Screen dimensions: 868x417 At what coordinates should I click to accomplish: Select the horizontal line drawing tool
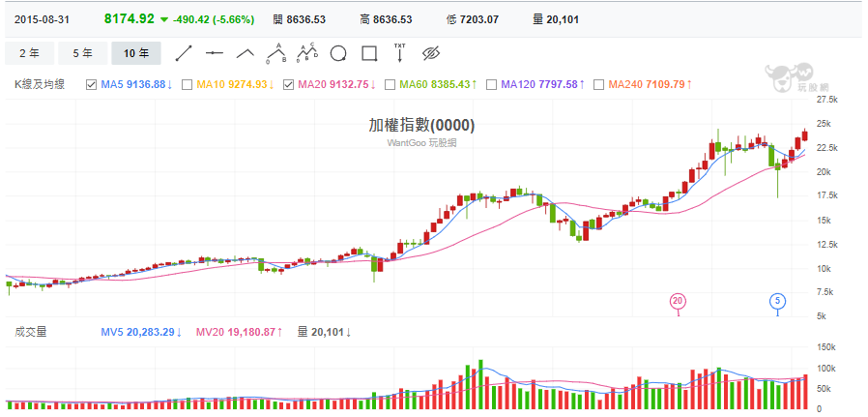215,52
